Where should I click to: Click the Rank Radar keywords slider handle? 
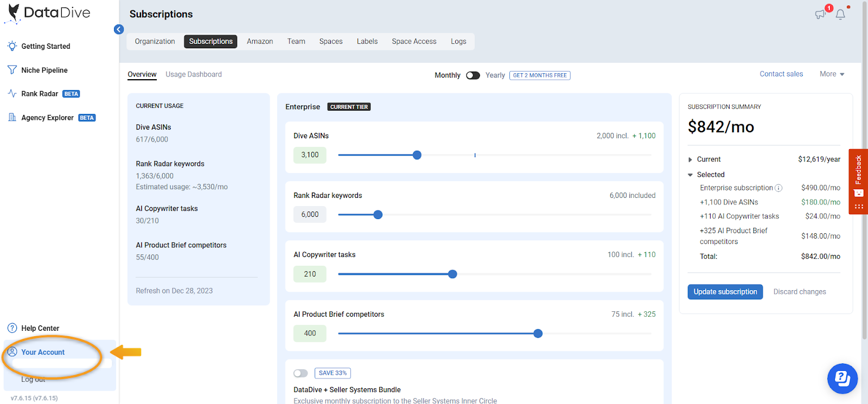point(378,215)
